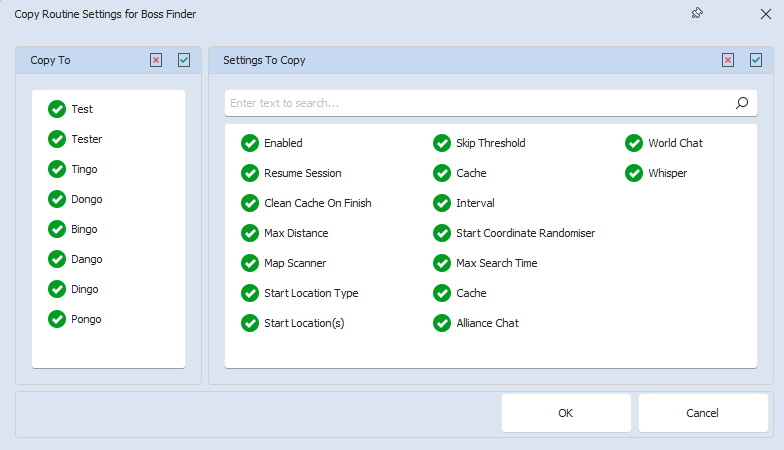
Task: Deselect Start Coordinate Randomiser
Action: tap(442, 233)
